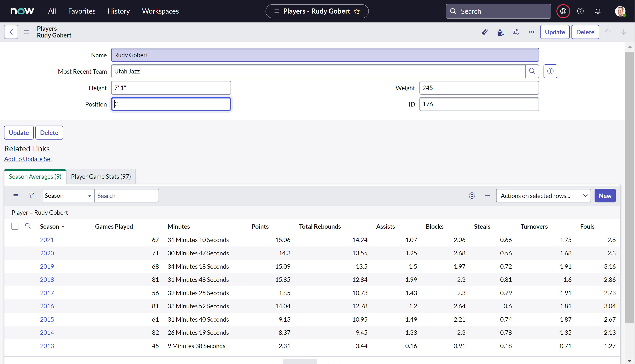Open the user profile avatar
This screenshot has height=364, width=635.
click(x=620, y=11)
